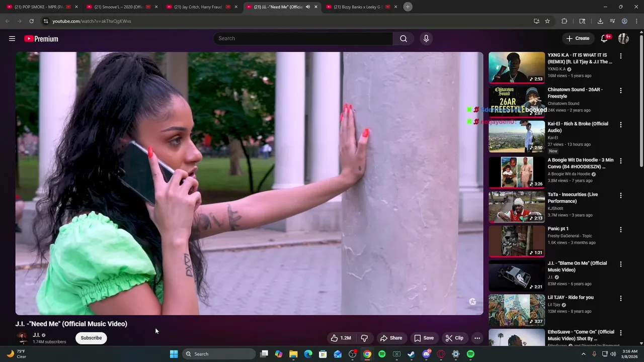Open the taskbar clock showing 3:16 AM

click(x=630, y=354)
